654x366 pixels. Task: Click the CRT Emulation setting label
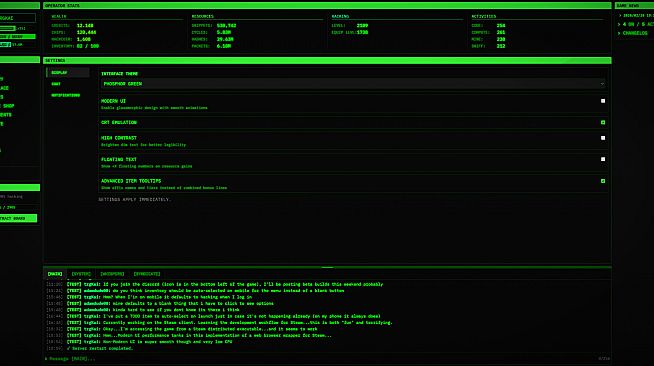click(118, 123)
